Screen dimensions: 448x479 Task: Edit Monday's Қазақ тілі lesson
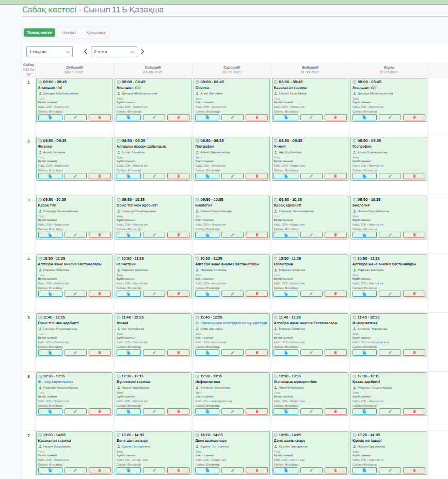(75, 235)
